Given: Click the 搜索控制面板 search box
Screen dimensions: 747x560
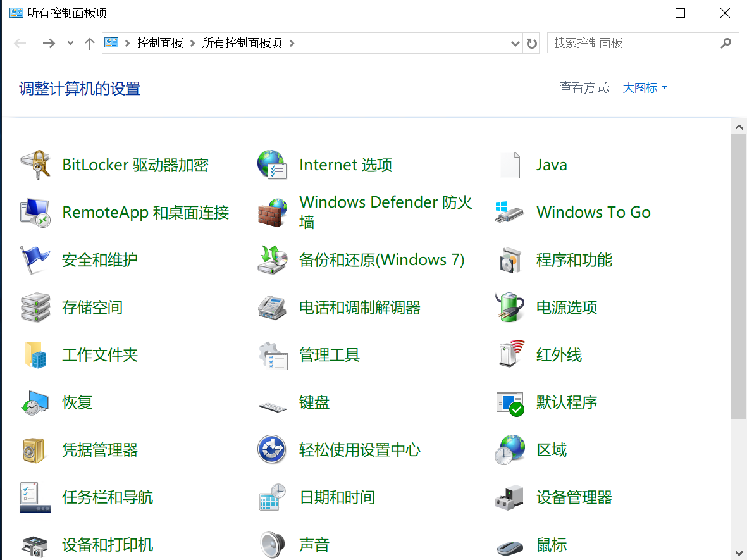Looking at the screenshot, I should [x=643, y=43].
